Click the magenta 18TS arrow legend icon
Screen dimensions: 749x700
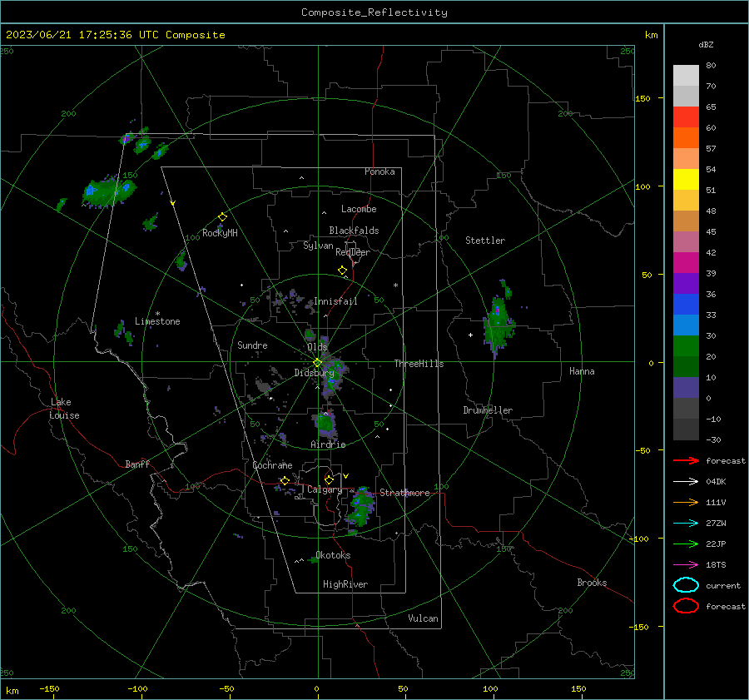coord(686,564)
